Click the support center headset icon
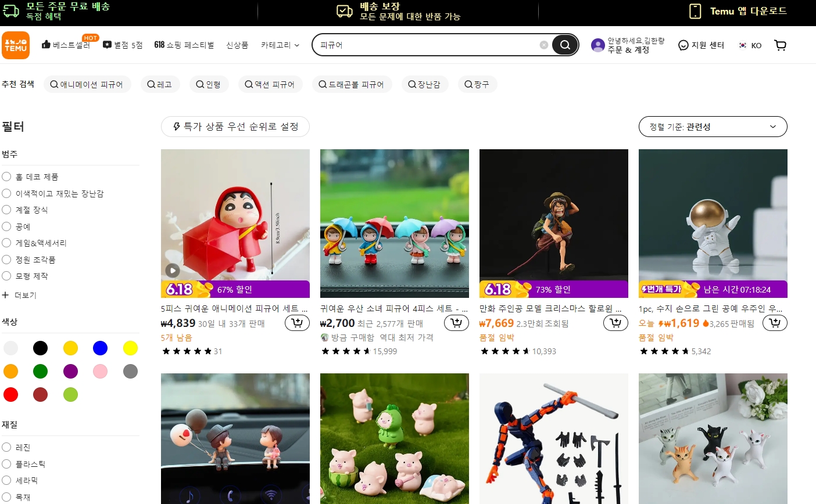The height and width of the screenshot is (504, 816). point(683,45)
